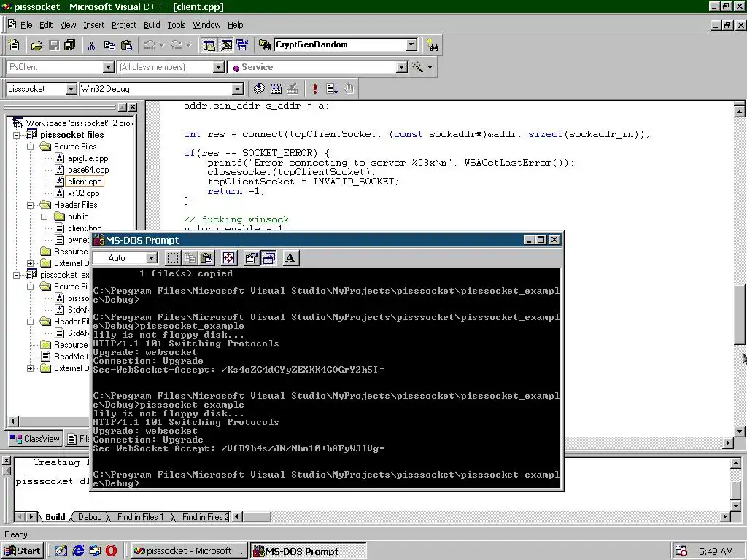This screenshot has width=747, height=560.
Task: Compile the current file icon
Action: [259, 88]
